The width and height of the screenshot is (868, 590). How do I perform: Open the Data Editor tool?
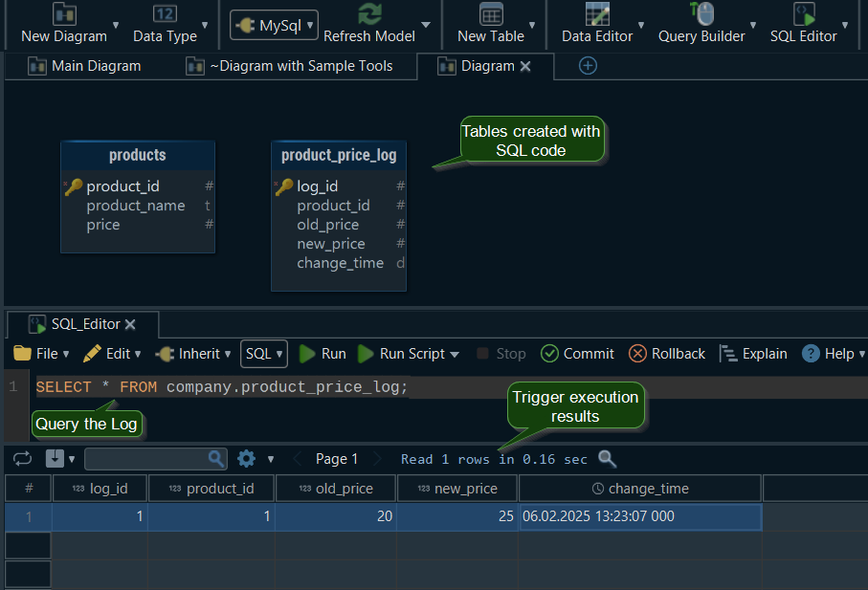[597, 14]
